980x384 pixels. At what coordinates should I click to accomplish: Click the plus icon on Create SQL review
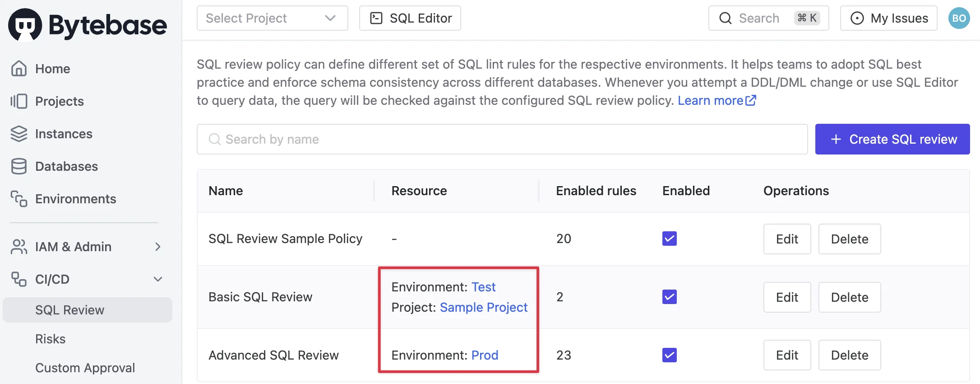tap(836, 139)
